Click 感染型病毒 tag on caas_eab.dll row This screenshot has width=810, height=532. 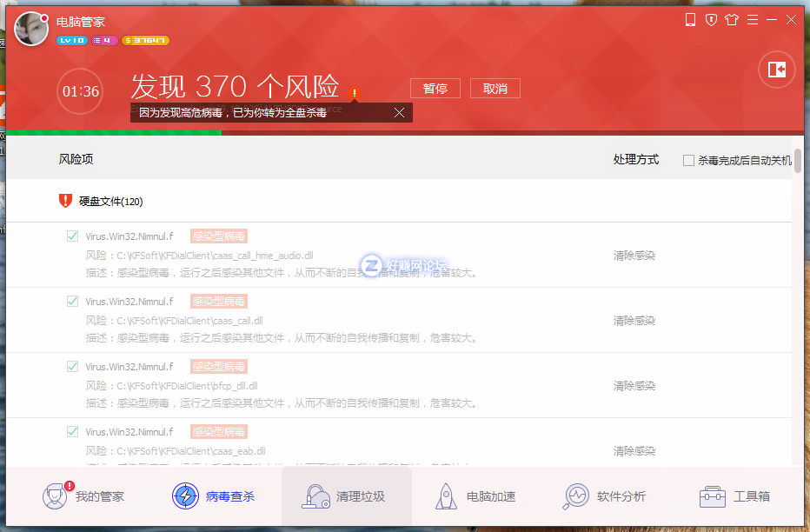tap(218, 431)
